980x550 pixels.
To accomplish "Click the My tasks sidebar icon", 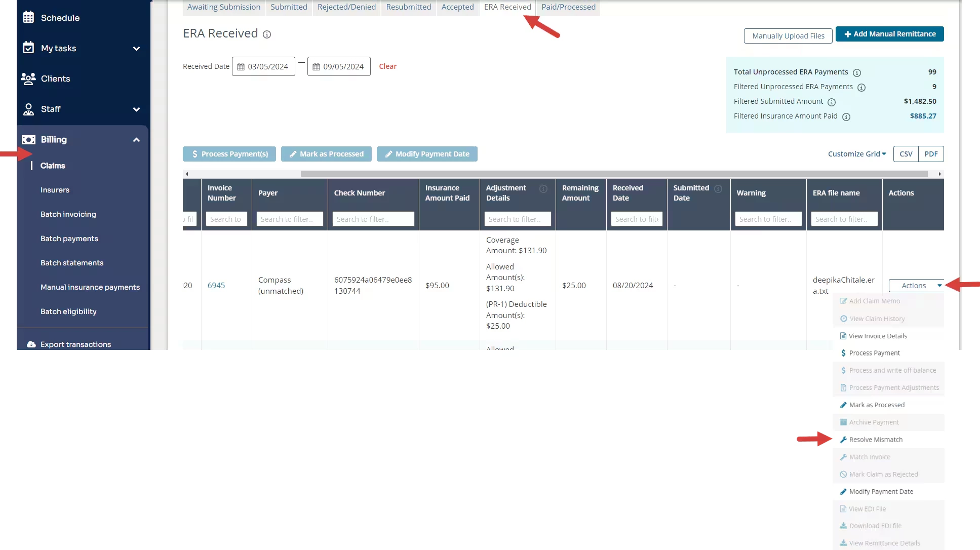I will point(28,48).
